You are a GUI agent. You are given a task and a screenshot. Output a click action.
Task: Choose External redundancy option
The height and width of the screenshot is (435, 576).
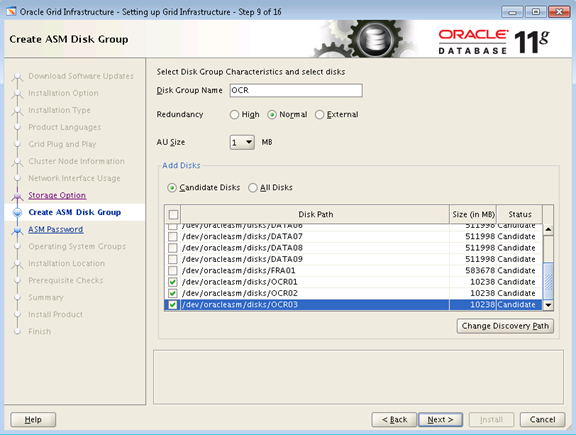320,115
